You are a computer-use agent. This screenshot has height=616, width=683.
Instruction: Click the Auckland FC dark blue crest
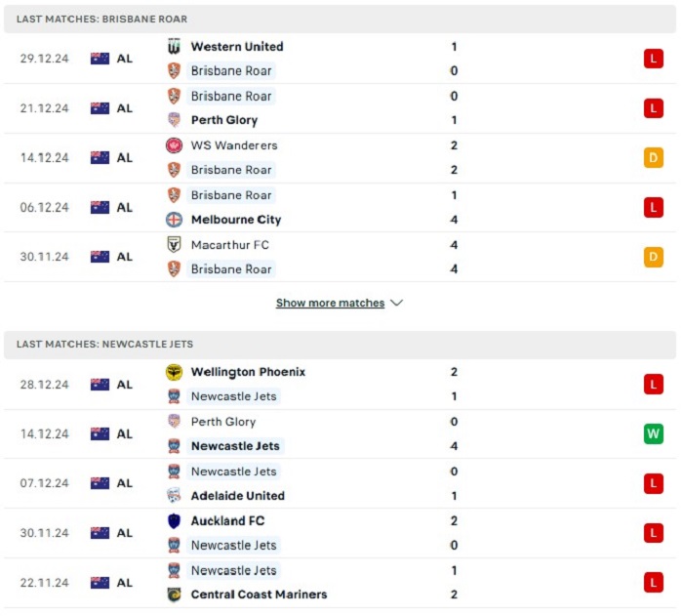pos(174,521)
